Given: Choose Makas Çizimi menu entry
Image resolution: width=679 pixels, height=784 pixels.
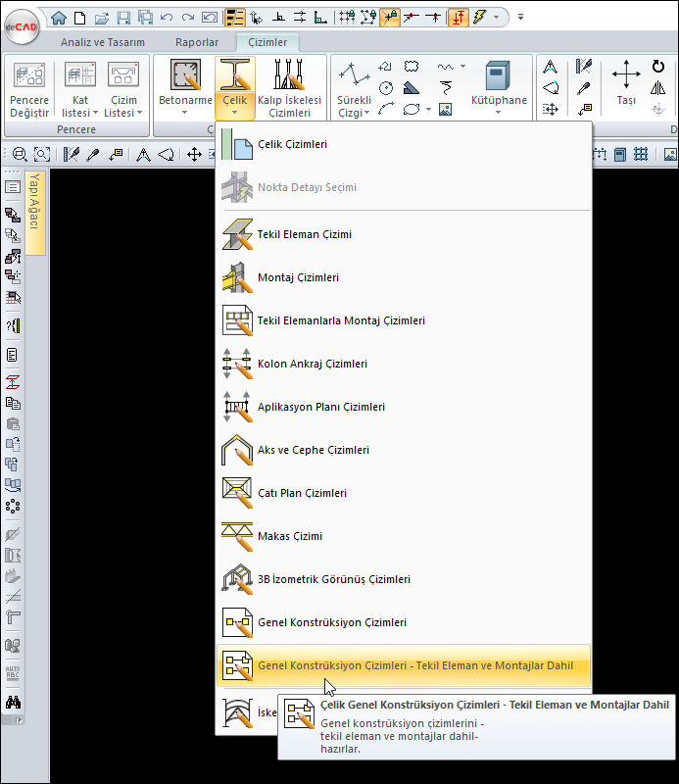Looking at the screenshot, I should click(404, 536).
